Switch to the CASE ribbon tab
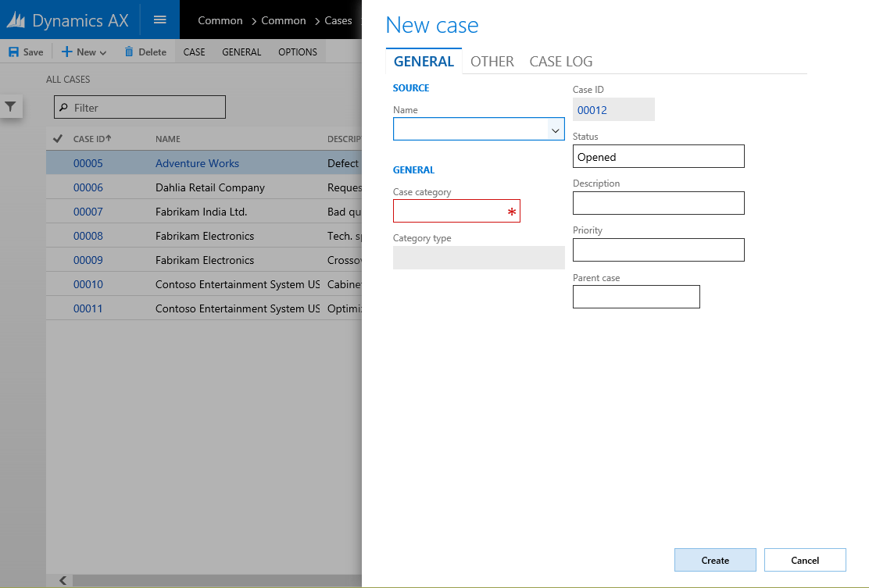869x588 pixels. click(194, 52)
